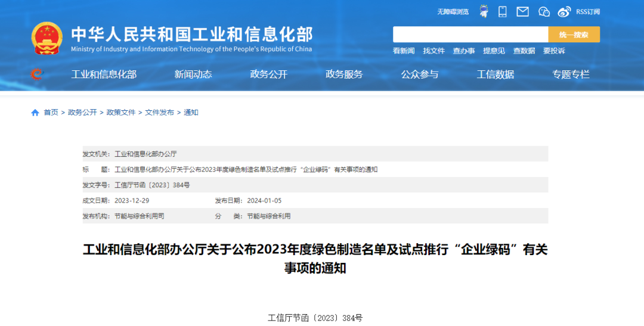Select the 查办事 quick link

[464, 51]
